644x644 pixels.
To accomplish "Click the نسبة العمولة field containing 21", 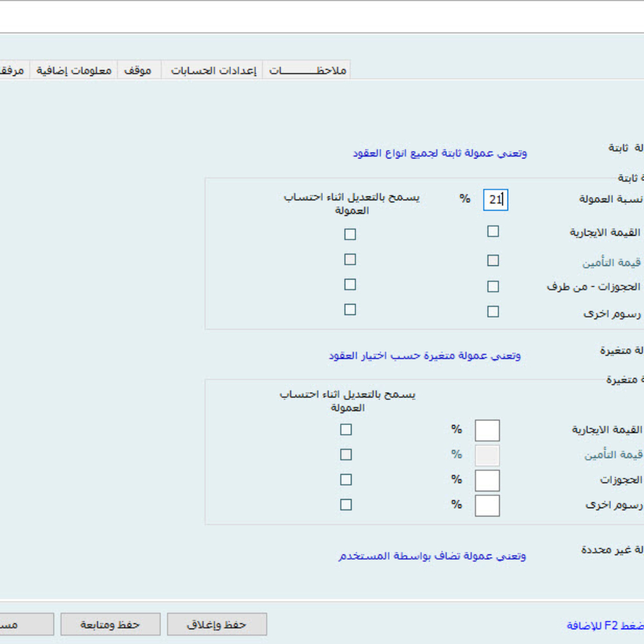I will click(x=495, y=200).
